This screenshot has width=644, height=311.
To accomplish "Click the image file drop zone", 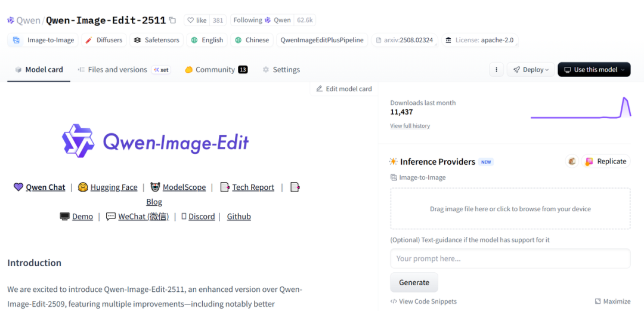I will coord(510,209).
